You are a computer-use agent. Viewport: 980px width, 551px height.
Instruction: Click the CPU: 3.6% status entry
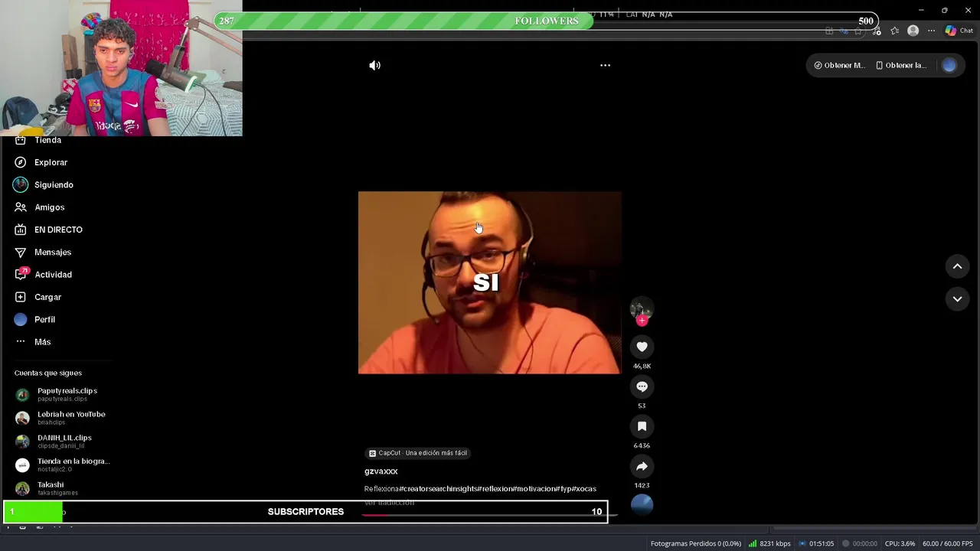[900, 543]
